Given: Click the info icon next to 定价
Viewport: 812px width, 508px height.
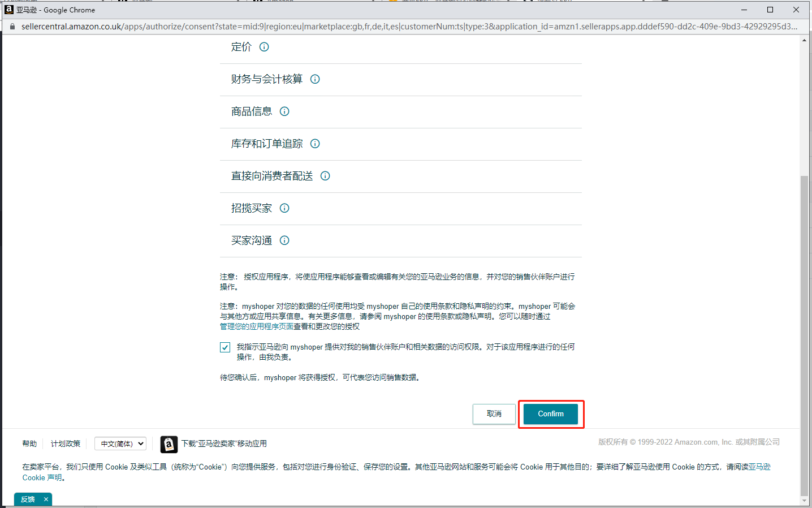Looking at the screenshot, I should (x=264, y=47).
